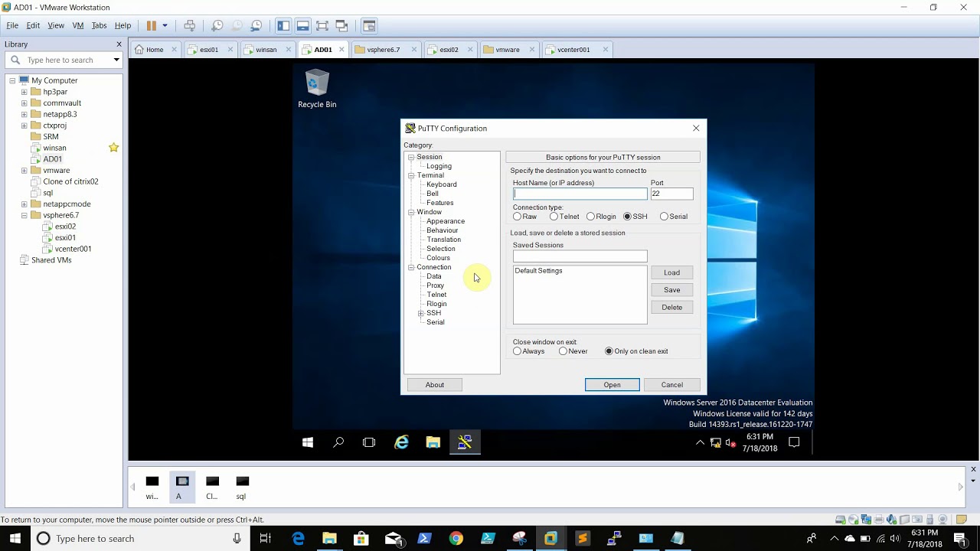Expand commvault folder in Library

click(24, 103)
